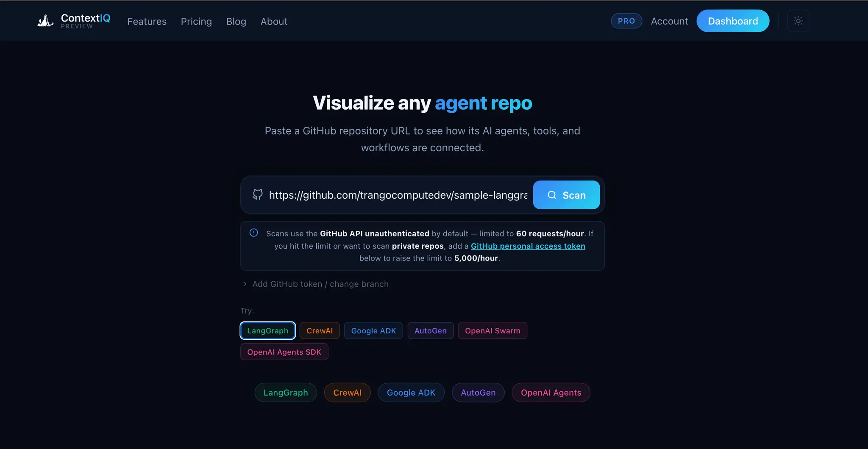868x449 pixels.
Task: Toggle the light/dark theme sun icon
Action: [x=798, y=21]
